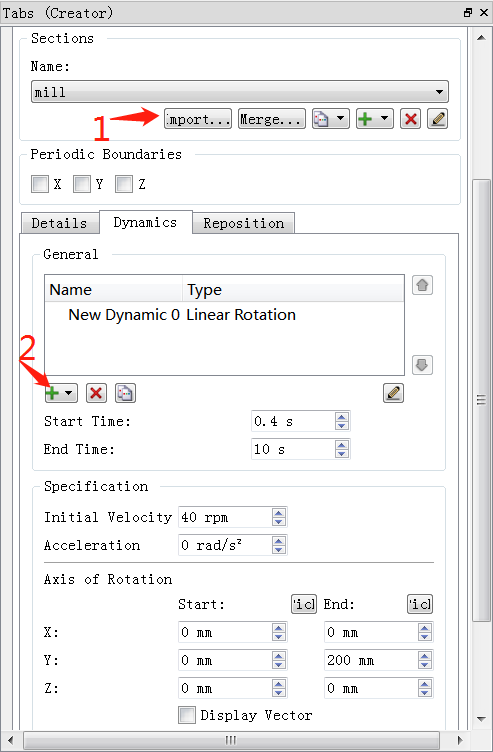Image resolution: width=493 pixels, height=752 pixels.
Task: Click the Linear Rotation type cell
Action: [x=241, y=315]
